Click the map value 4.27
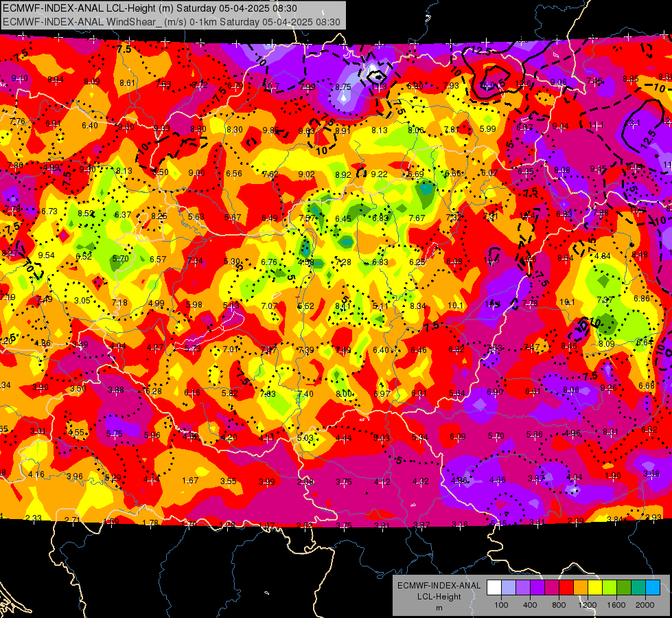The height and width of the screenshot is (618, 672). (155, 347)
